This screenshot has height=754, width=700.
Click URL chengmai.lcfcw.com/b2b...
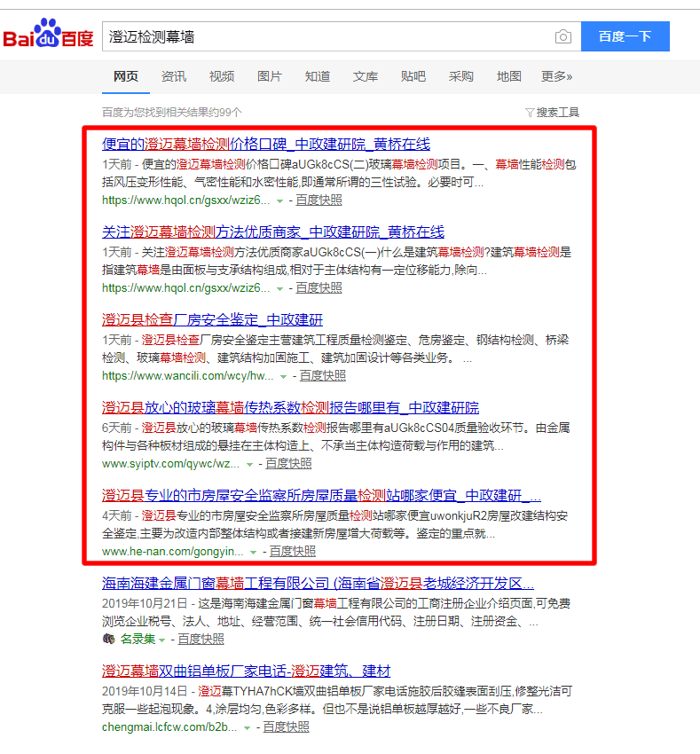coord(169,727)
